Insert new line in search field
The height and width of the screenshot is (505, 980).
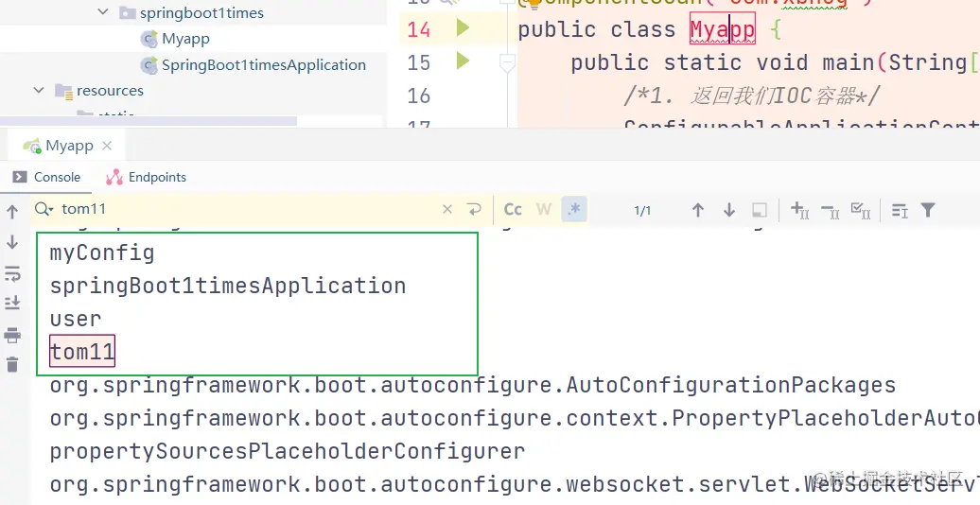click(474, 209)
